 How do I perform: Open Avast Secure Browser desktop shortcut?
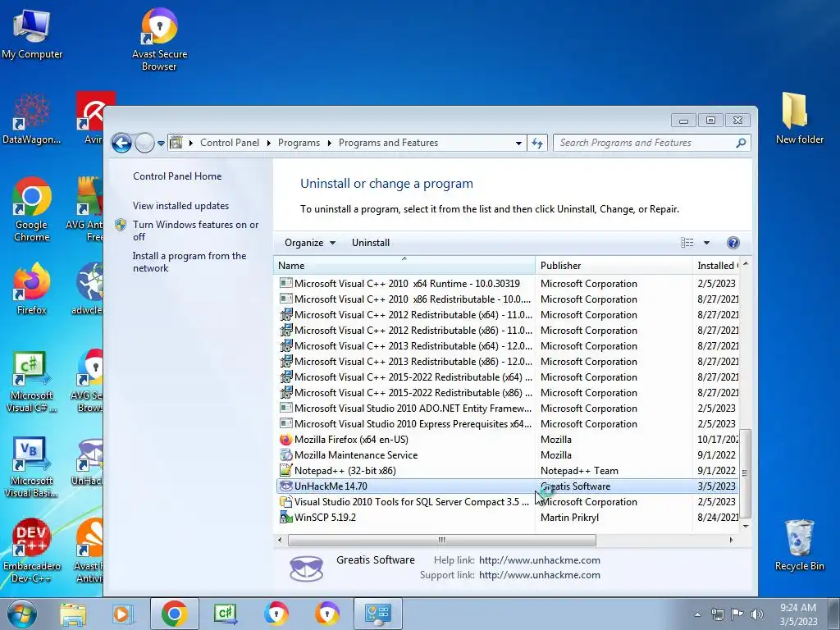pyautogui.click(x=159, y=39)
